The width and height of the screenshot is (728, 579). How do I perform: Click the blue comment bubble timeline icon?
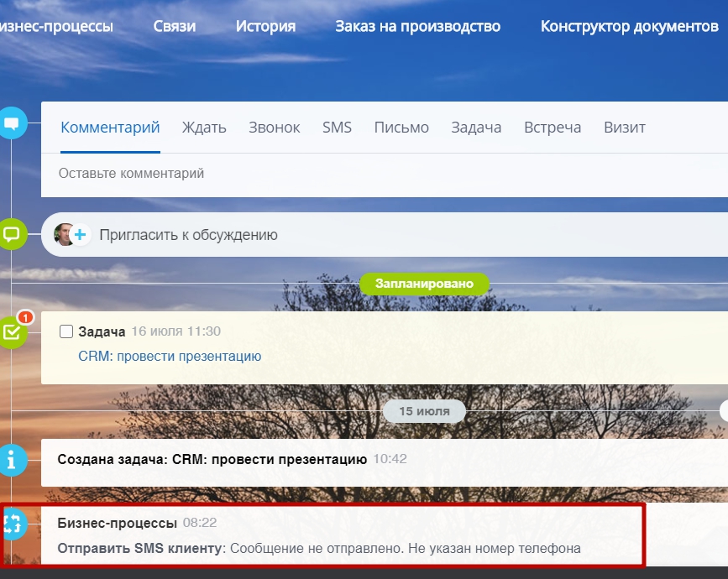(x=12, y=123)
